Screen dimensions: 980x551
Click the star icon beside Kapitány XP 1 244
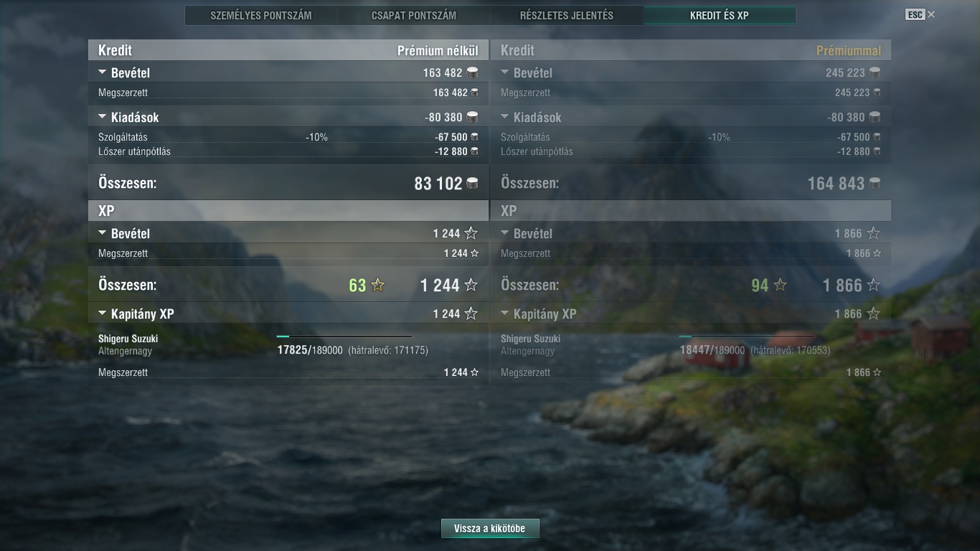tap(471, 314)
